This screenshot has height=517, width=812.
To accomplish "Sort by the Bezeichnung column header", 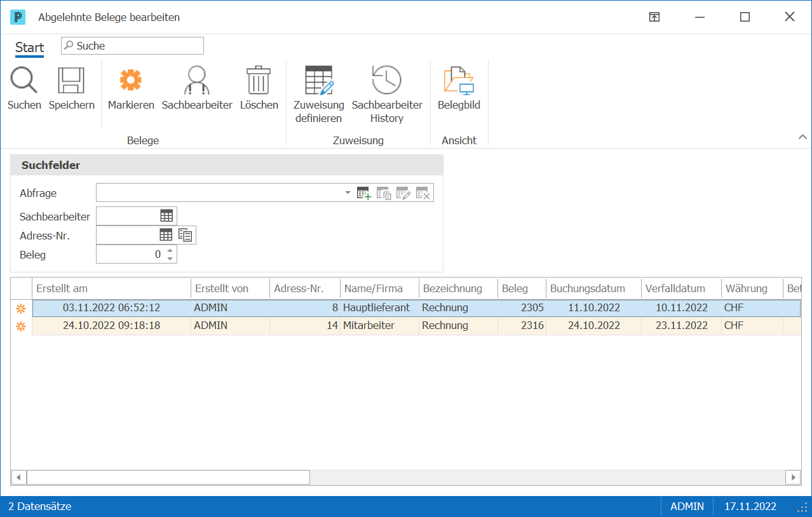I will [x=459, y=288].
